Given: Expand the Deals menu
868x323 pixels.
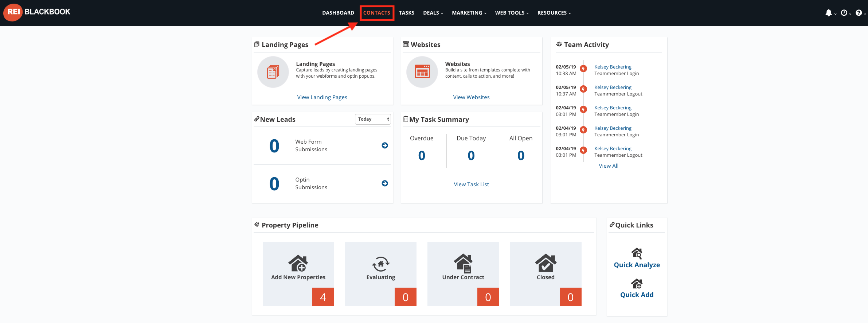Looking at the screenshot, I should click(433, 13).
